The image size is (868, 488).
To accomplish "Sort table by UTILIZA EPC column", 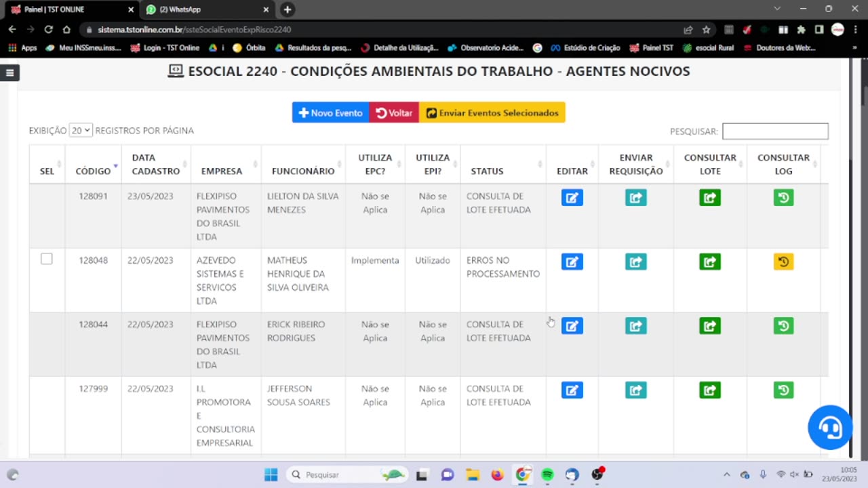I will pyautogui.click(x=375, y=164).
